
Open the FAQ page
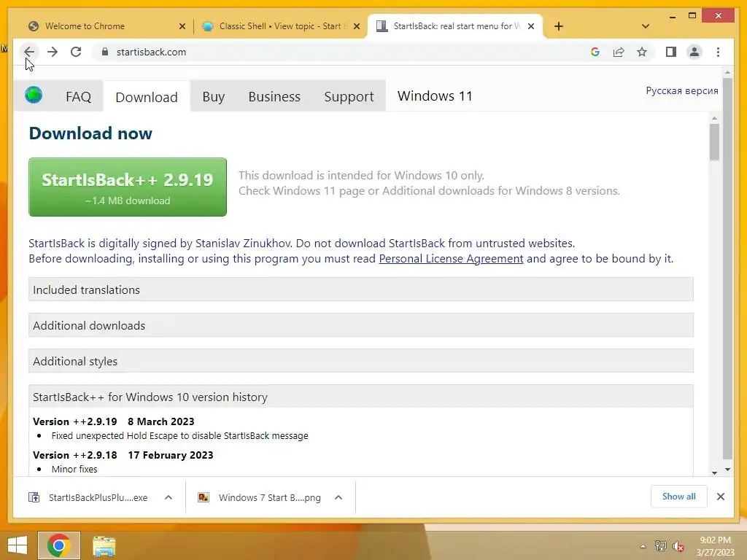pos(78,97)
